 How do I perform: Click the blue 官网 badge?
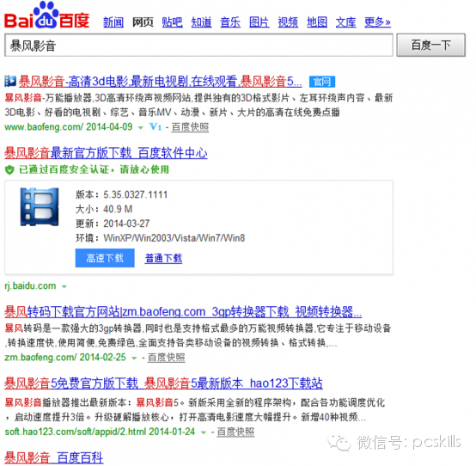click(x=322, y=82)
